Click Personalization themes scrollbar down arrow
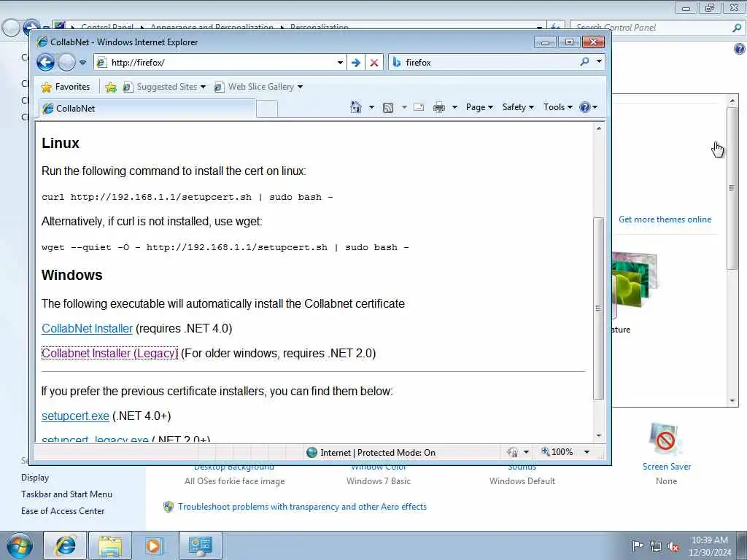The image size is (747, 560). tap(732, 401)
